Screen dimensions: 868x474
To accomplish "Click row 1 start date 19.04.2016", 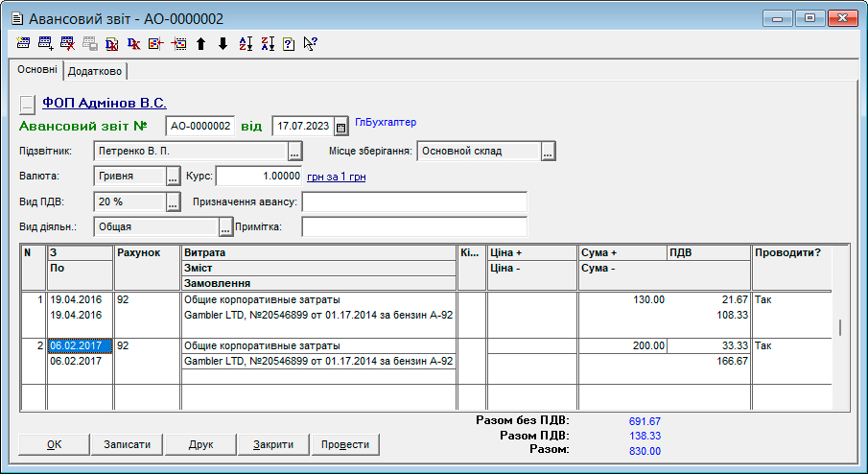I will 81,299.
